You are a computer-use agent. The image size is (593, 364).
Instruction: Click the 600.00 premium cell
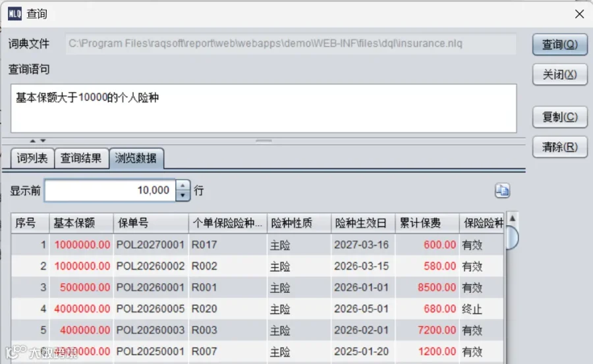point(427,245)
